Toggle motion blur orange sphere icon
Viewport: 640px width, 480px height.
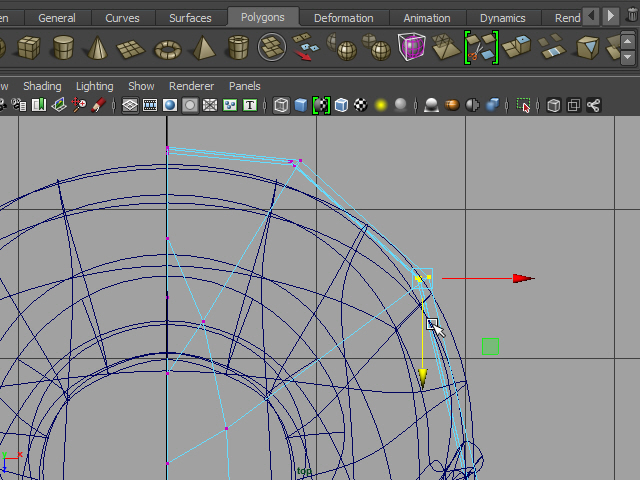tap(452, 105)
